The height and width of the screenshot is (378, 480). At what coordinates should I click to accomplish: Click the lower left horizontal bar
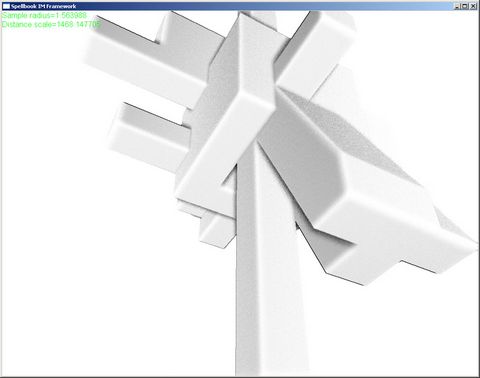(x=148, y=137)
